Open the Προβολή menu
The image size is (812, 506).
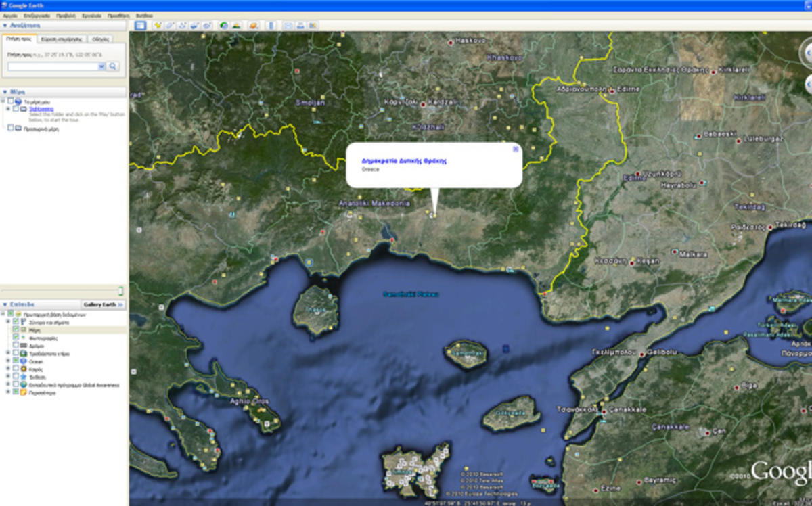[66, 15]
